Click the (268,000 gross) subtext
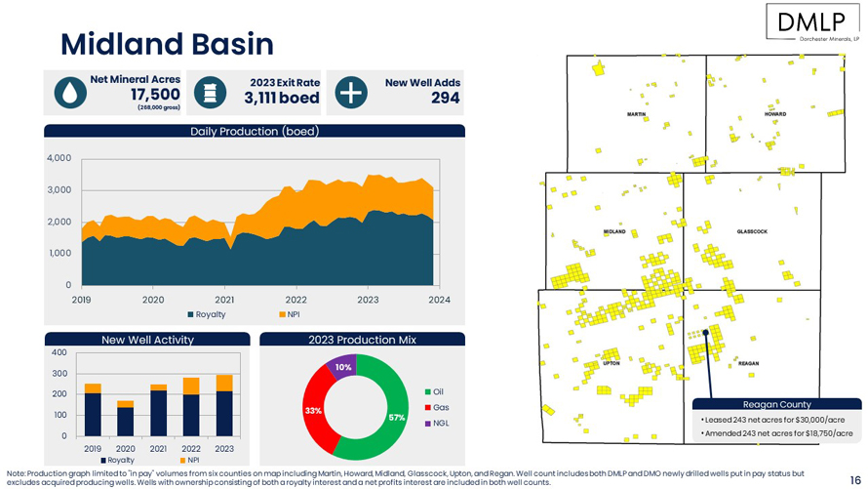Screen dimensions: 868x489 point(159,107)
